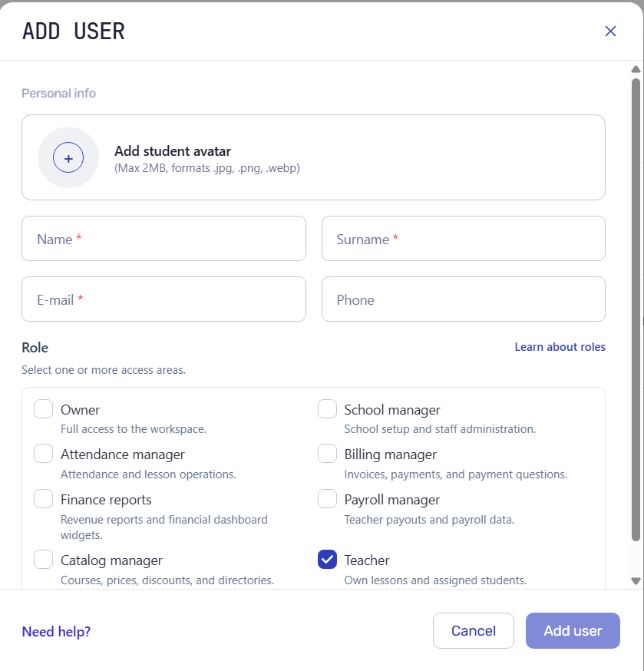The image size is (644, 671).
Task: Close the Add User dialog with X
Action: click(610, 31)
